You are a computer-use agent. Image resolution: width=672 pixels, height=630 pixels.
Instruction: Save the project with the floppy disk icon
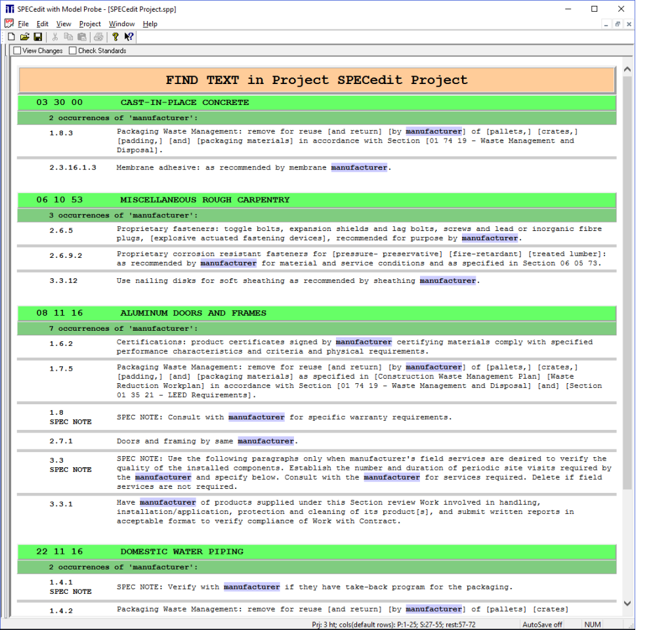[x=37, y=37]
